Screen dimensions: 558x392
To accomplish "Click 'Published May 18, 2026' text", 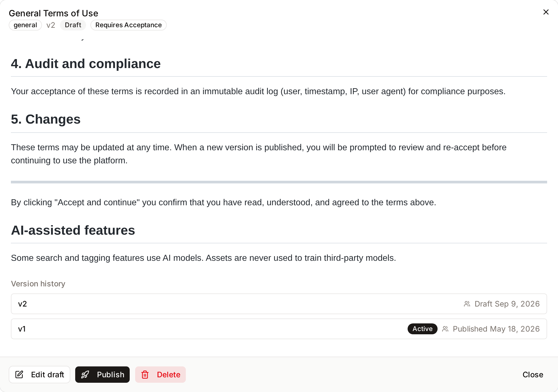I will pos(496,329).
